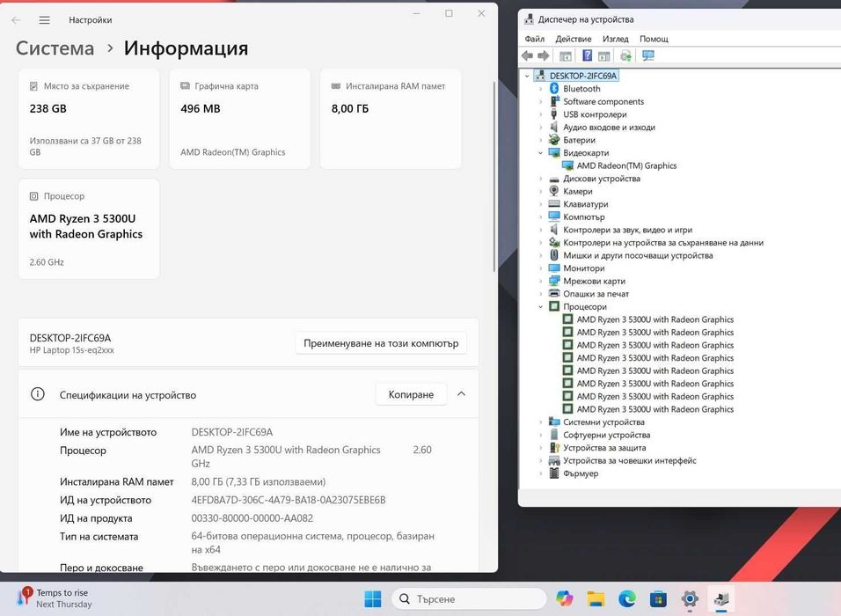Click the Фърмуер chip icon
841x616 pixels.
point(554,473)
